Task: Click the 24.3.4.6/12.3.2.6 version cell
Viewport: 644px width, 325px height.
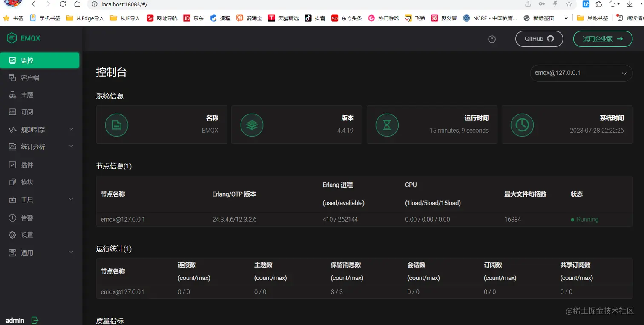Action: [x=234, y=220]
